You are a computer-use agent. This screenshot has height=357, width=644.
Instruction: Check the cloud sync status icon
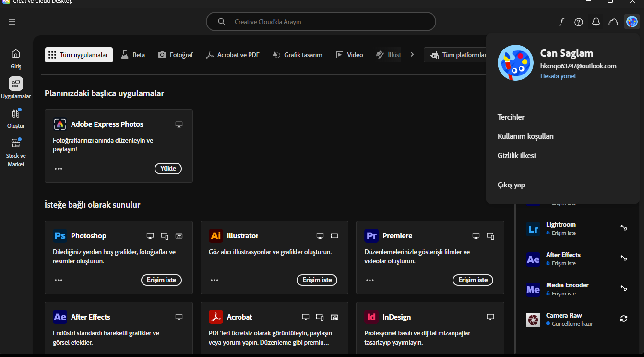613,22
